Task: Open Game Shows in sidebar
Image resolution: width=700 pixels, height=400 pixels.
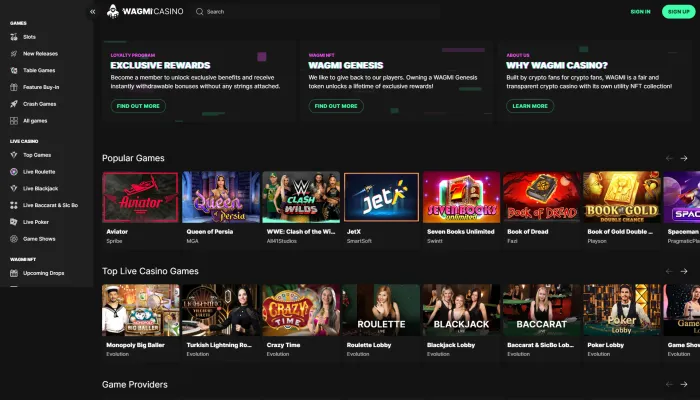Action: click(x=39, y=239)
